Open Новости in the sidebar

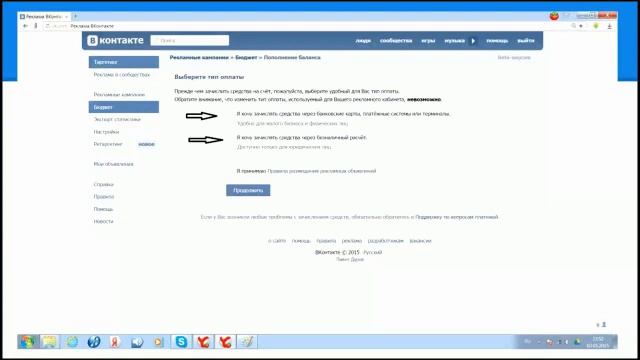click(103, 221)
